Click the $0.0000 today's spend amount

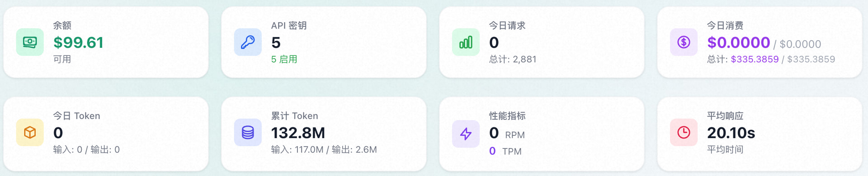738,42
